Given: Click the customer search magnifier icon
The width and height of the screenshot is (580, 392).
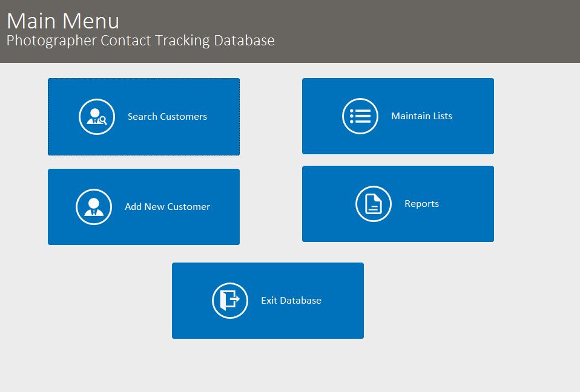Looking at the screenshot, I should pos(97,117).
